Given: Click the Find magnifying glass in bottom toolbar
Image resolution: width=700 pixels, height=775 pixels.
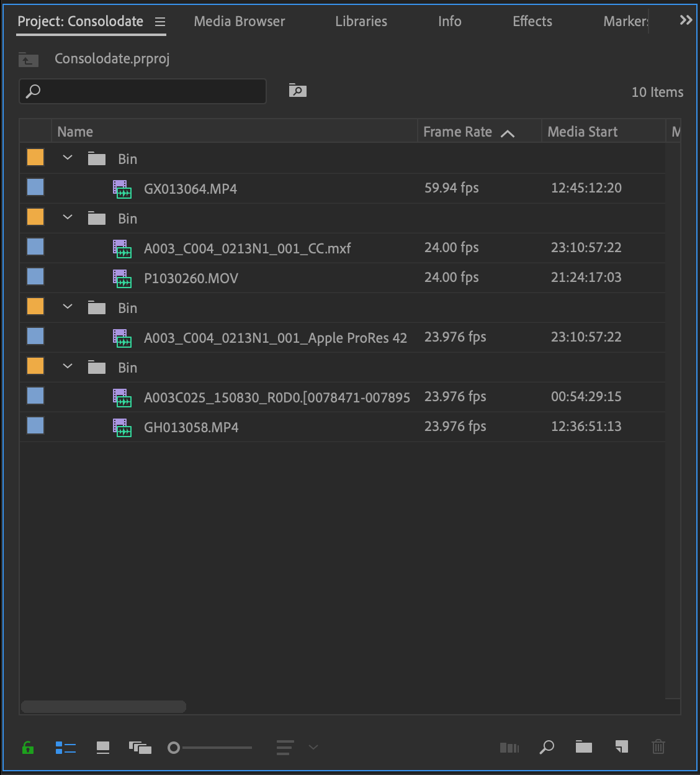Looking at the screenshot, I should click(x=546, y=748).
